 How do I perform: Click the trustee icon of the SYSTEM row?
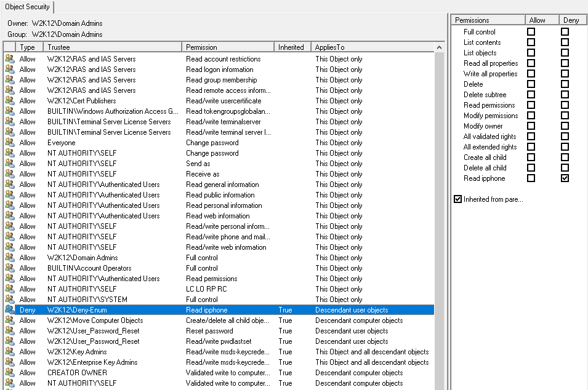click(10, 300)
